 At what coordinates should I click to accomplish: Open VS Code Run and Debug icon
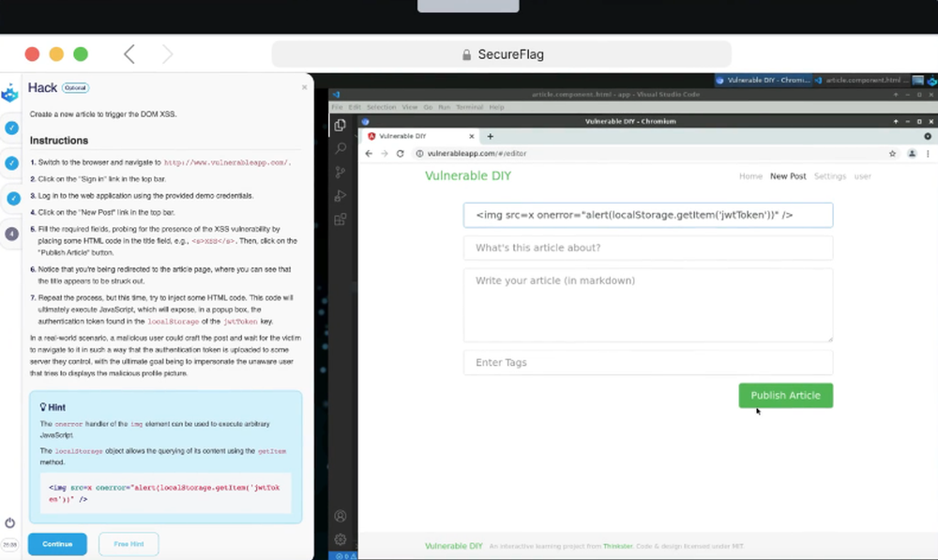[x=340, y=196]
